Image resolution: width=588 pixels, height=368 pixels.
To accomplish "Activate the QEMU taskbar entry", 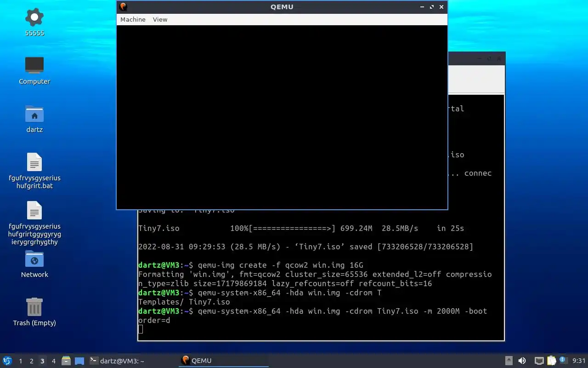I will (x=223, y=361).
